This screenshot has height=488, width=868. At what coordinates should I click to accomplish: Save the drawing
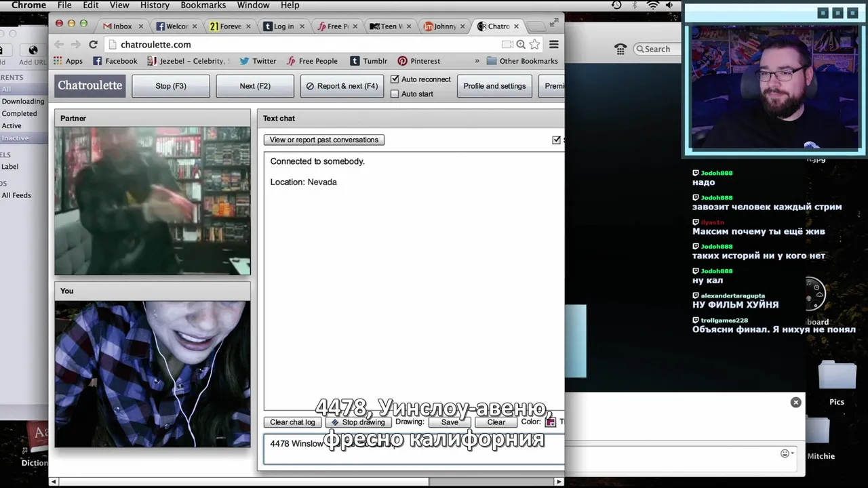coord(450,422)
